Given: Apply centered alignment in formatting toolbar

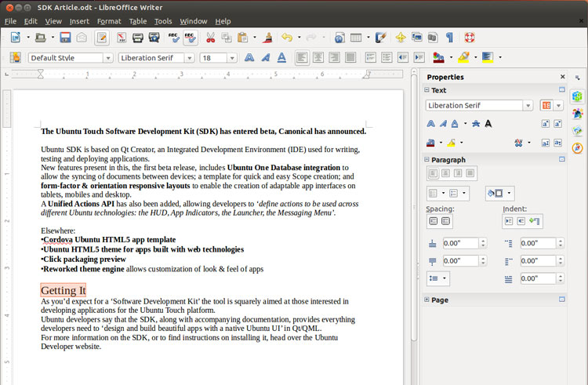Looking at the screenshot, I should coord(318,57).
